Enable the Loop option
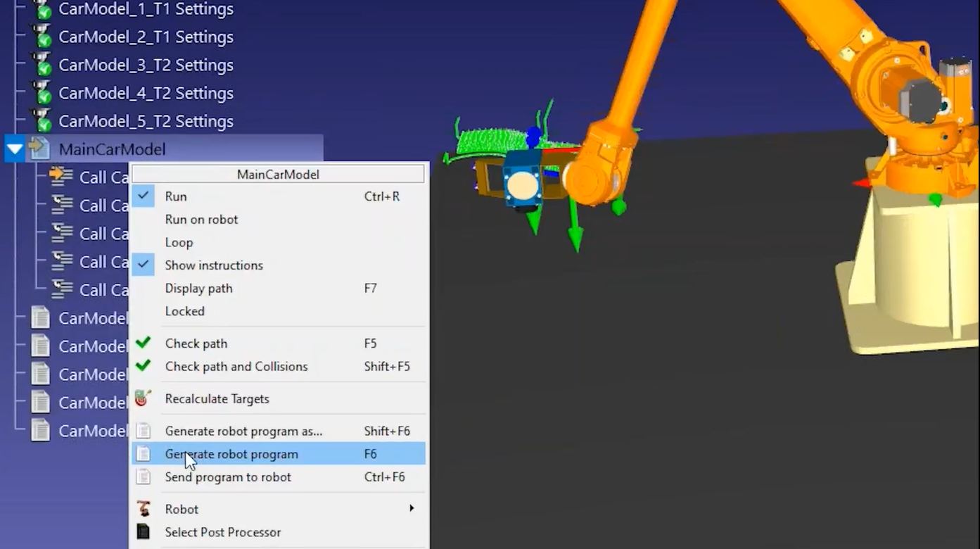Image resolution: width=980 pixels, height=549 pixels. point(179,242)
